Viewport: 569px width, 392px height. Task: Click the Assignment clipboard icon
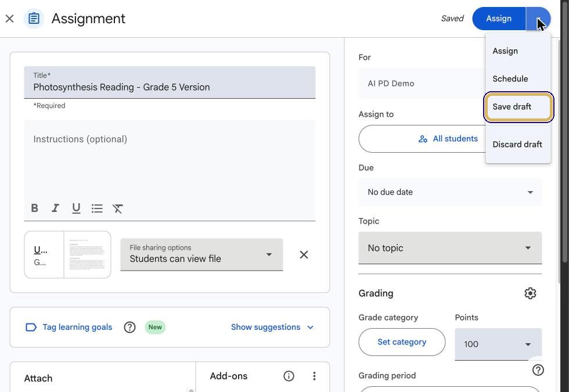point(34,19)
